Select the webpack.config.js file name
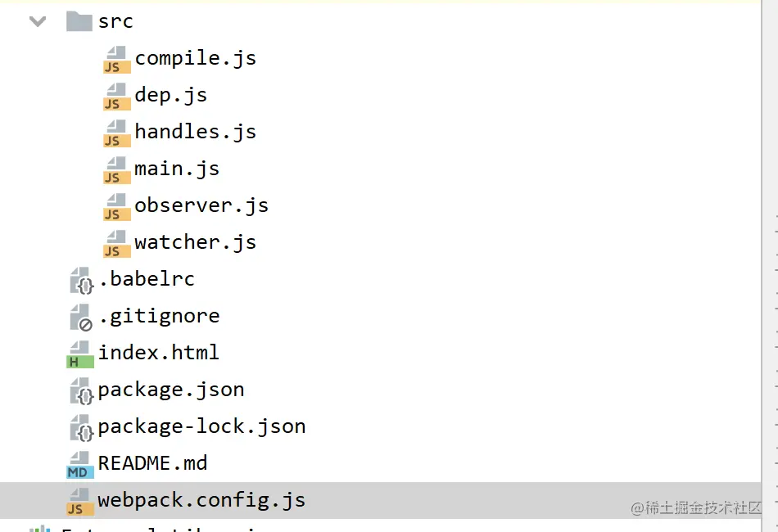Viewport: 778px width, 532px height. [201, 500]
